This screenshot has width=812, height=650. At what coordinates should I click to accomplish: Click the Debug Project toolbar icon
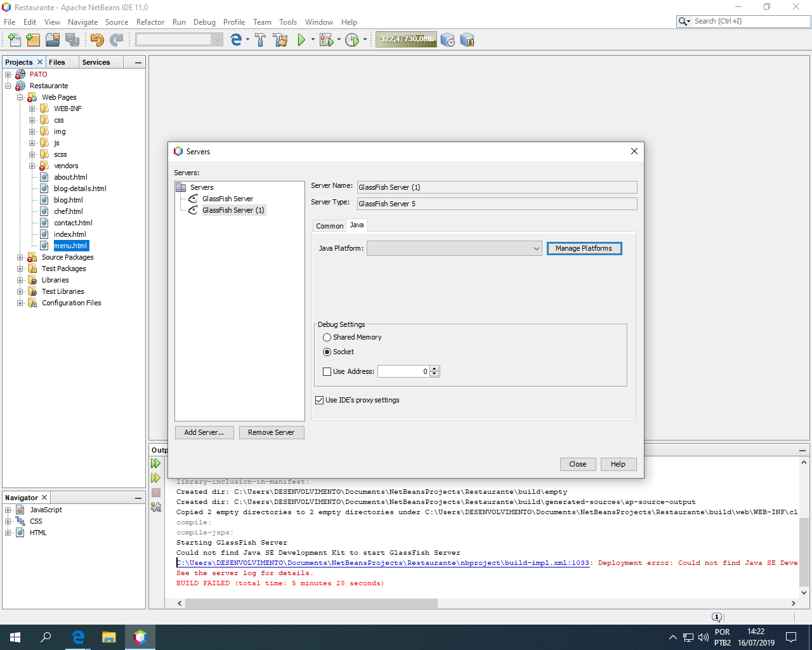pos(326,40)
